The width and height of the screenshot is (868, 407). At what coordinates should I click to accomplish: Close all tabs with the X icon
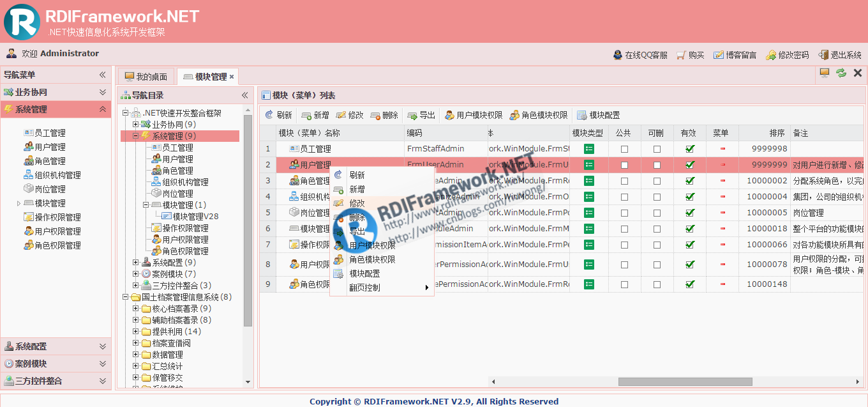click(x=858, y=73)
